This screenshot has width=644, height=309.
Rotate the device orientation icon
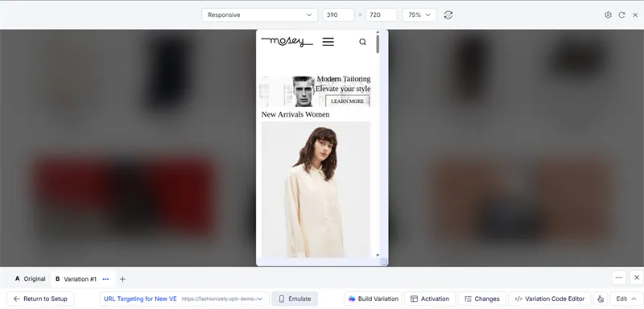(x=448, y=14)
